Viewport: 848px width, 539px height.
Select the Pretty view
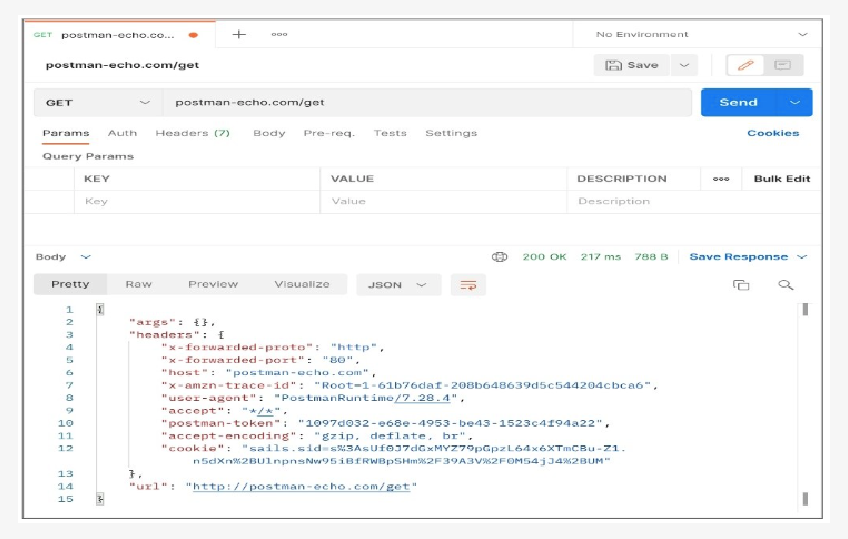(x=70, y=284)
